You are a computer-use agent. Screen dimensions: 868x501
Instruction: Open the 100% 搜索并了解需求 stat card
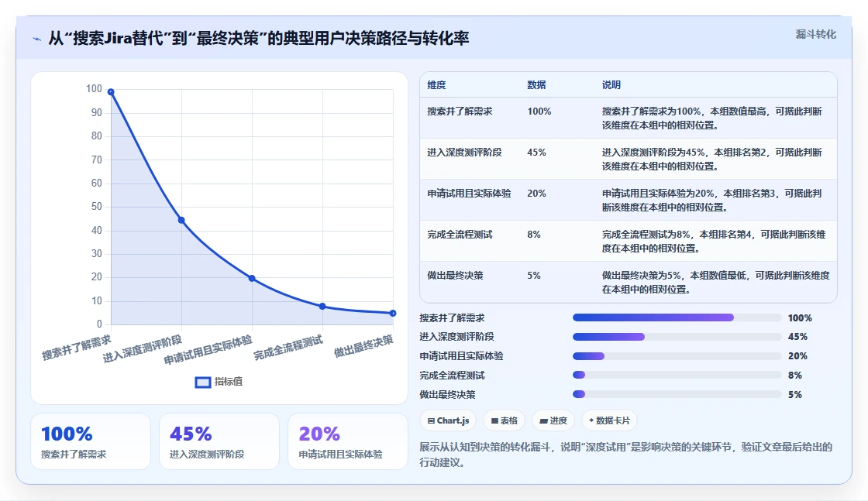click(91, 441)
